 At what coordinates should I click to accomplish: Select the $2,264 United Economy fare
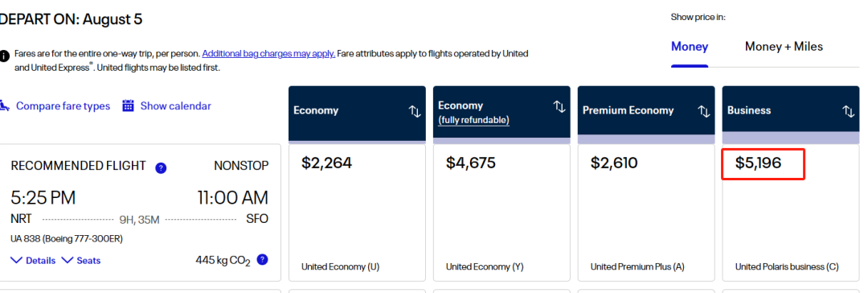coord(357,213)
